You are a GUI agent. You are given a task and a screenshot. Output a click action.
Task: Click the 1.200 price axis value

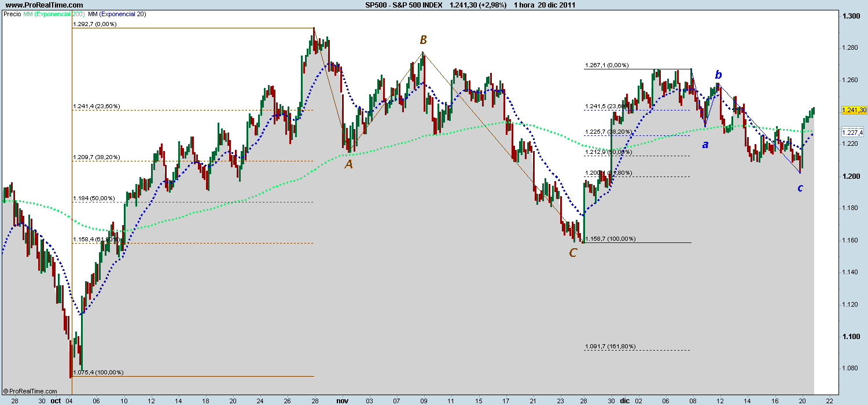pyautogui.click(x=850, y=176)
